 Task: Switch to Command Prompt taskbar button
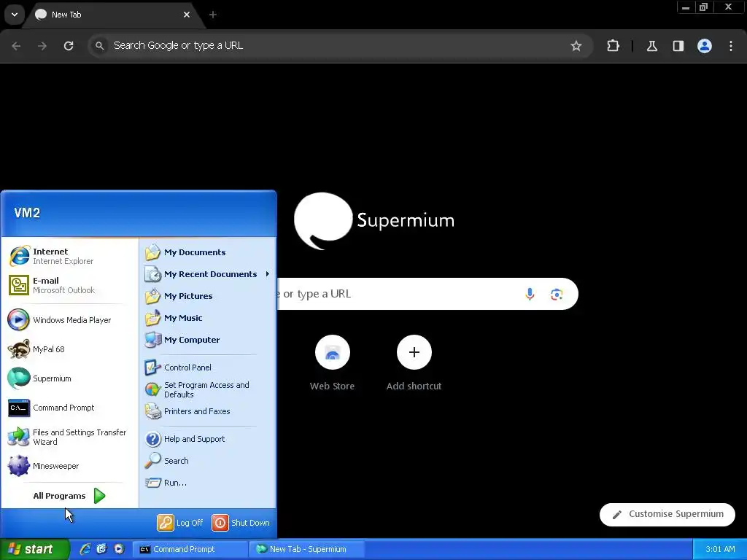pyautogui.click(x=189, y=549)
